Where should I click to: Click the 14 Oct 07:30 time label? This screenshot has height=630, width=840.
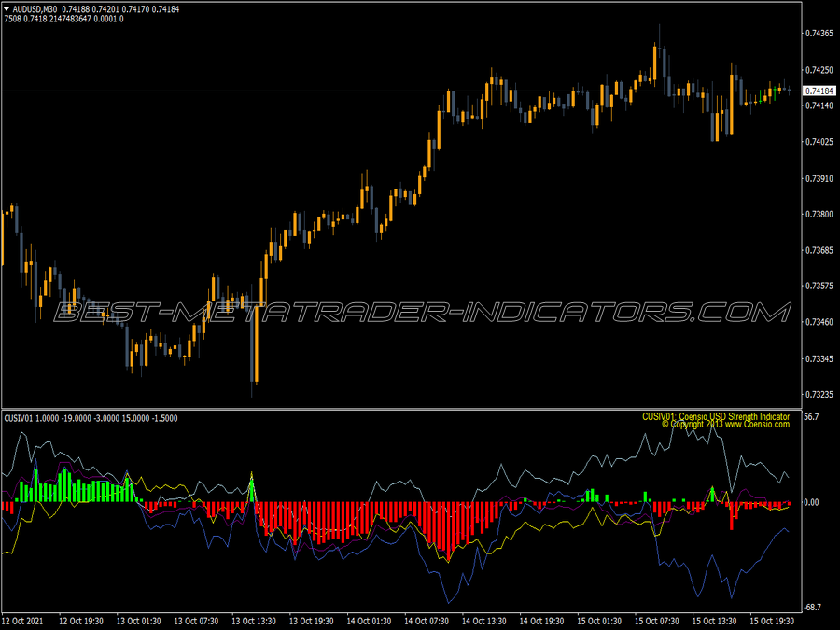pyautogui.click(x=427, y=622)
